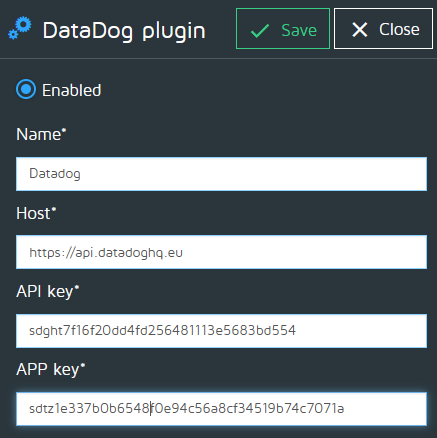Click the blue gears plugin icon
The width and height of the screenshot is (437, 438).
click(x=20, y=29)
